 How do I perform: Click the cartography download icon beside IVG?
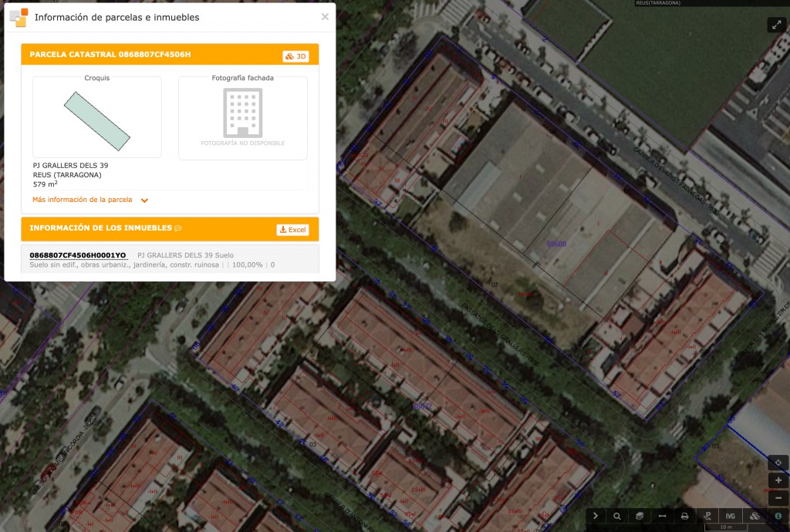pos(754,515)
